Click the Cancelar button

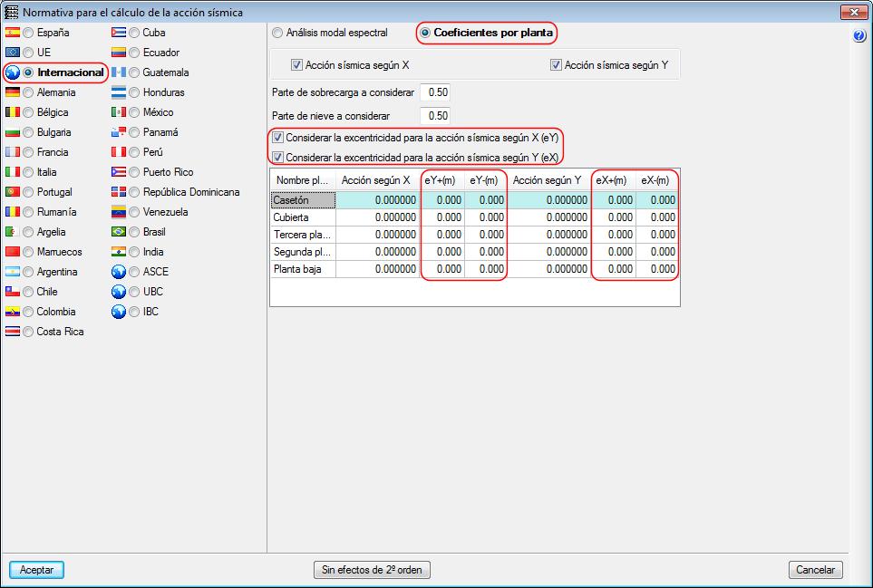pyautogui.click(x=816, y=570)
